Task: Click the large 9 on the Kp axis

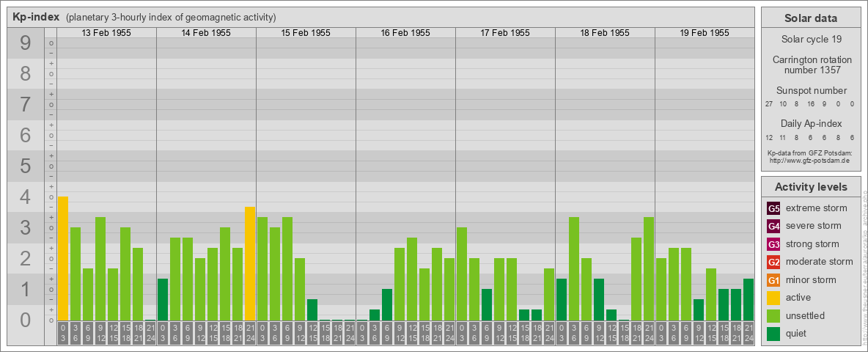Action: pos(26,43)
